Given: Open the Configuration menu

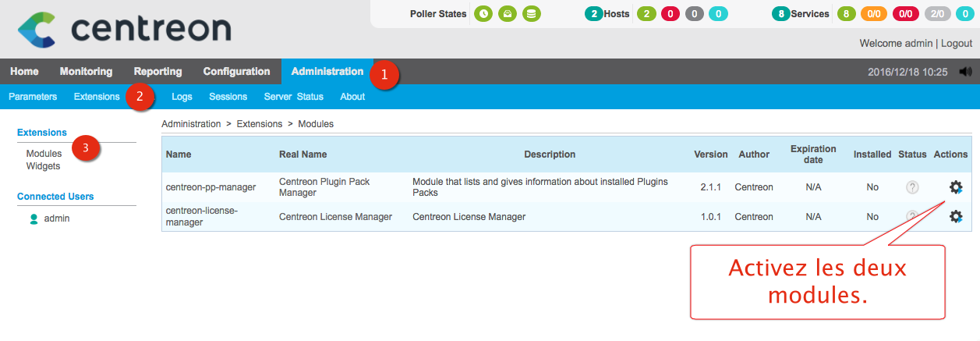Looking at the screenshot, I should click(236, 72).
